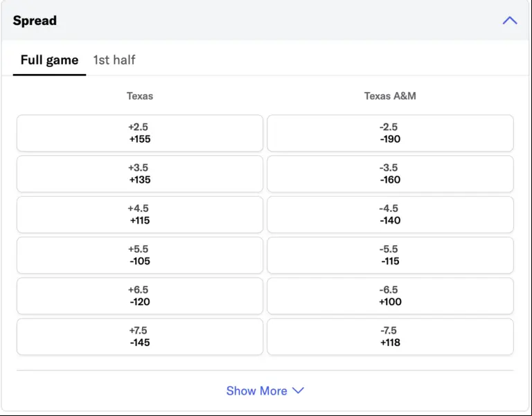Viewport: 532px width, 416px height.
Task: Click the Texas A&M column header
Action: 390,96
